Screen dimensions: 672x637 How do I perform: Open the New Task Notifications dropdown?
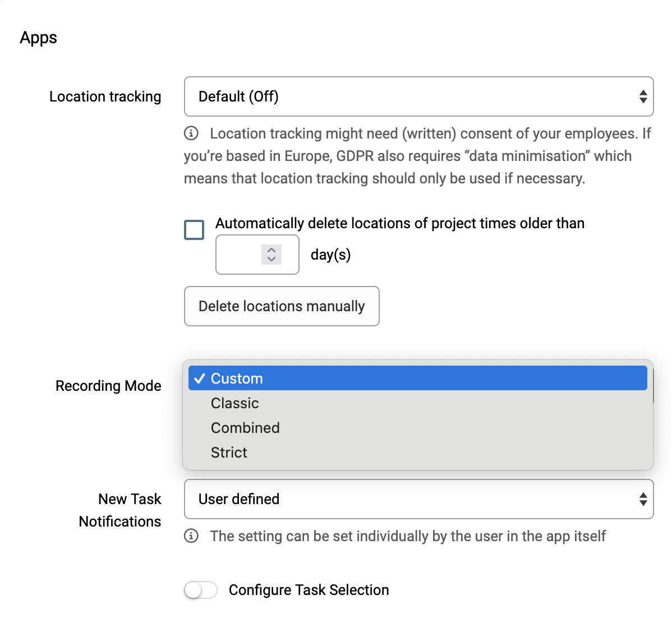point(418,499)
